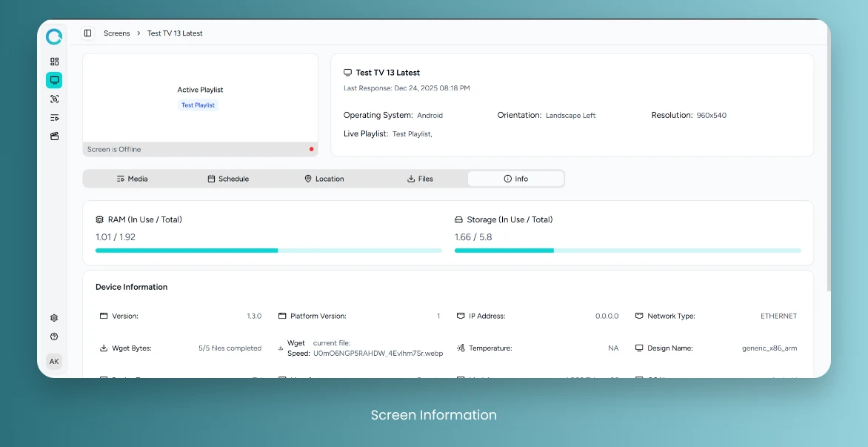
Task: Open settings gear in sidebar
Action: [x=54, y=318]
